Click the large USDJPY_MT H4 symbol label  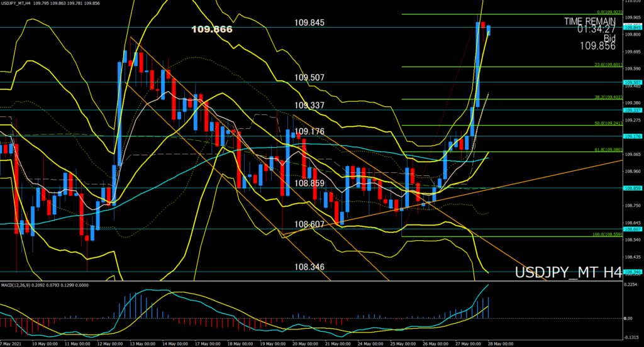click(x=569, y=273)
